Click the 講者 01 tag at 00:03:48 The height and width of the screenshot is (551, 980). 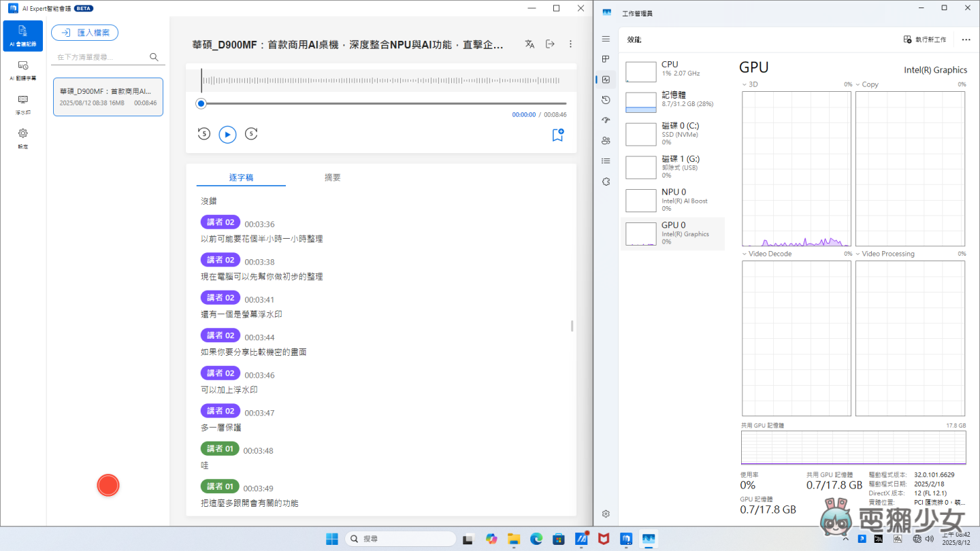220,449
